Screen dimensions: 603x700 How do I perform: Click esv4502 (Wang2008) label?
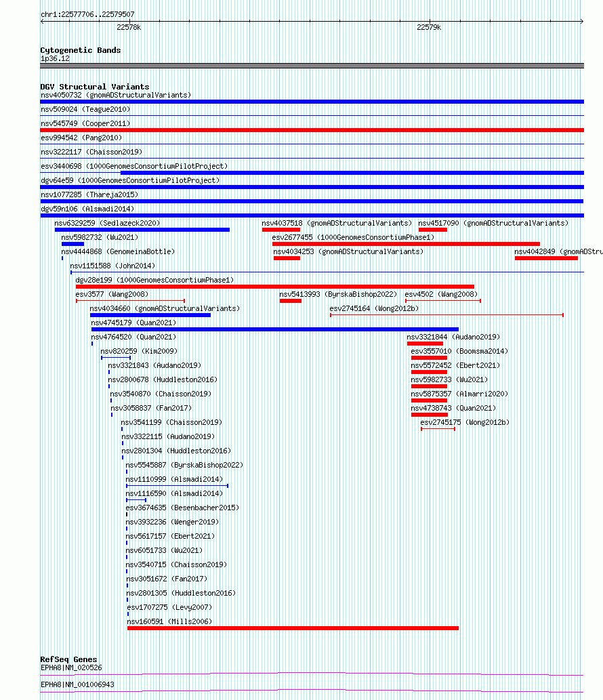click(441, 295)
